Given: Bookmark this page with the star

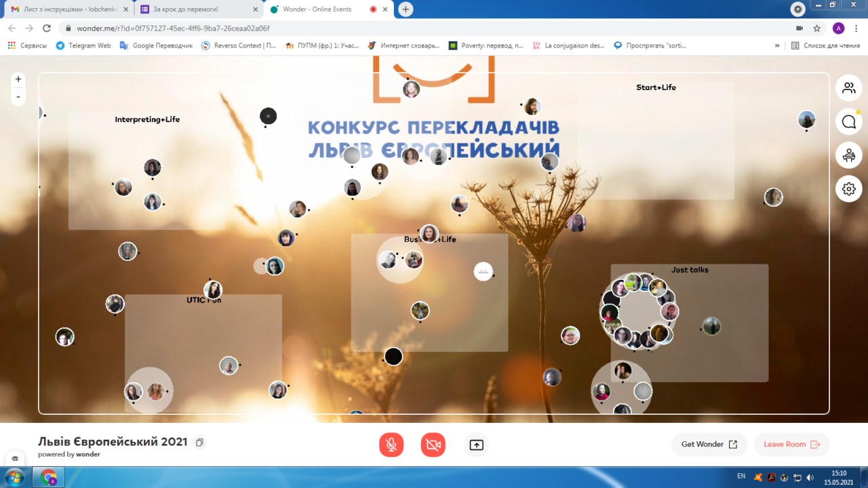Looking at the screenshot, I should tap(817, 28).
